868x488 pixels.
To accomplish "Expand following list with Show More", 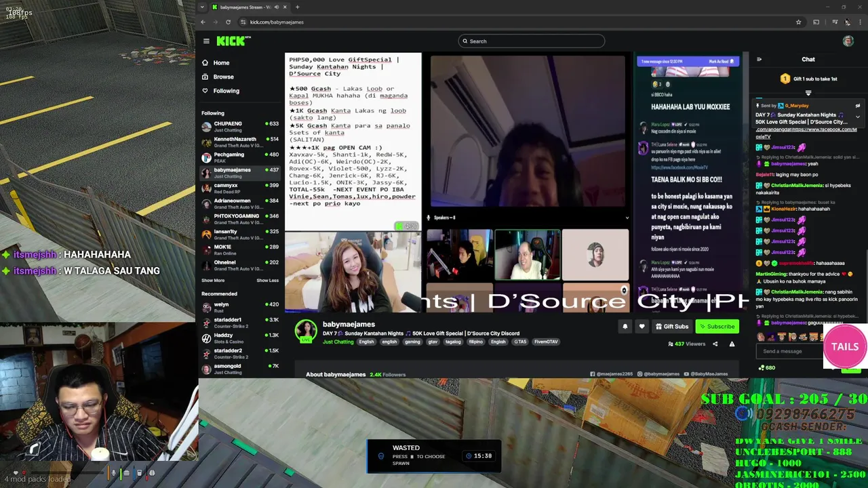I will (x=213, y=281).
